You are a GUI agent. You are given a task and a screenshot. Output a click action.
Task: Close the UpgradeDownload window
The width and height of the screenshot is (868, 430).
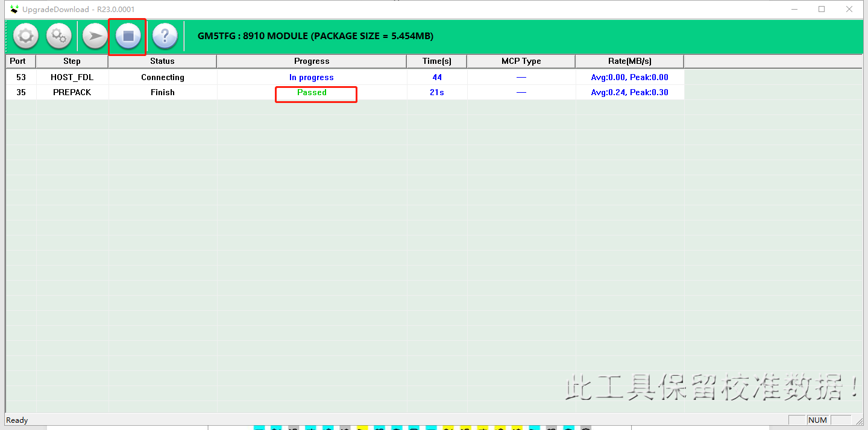pos(849,9)
